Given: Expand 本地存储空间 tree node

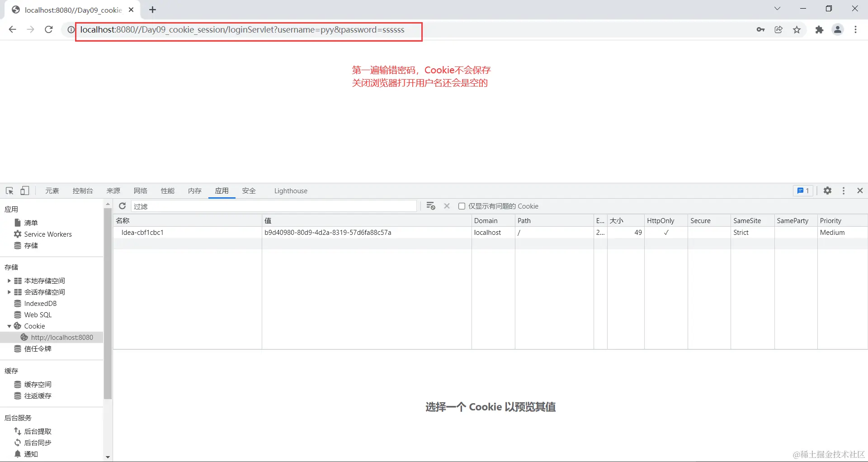Looking at the screenshot, I should [x=9, y=281].
